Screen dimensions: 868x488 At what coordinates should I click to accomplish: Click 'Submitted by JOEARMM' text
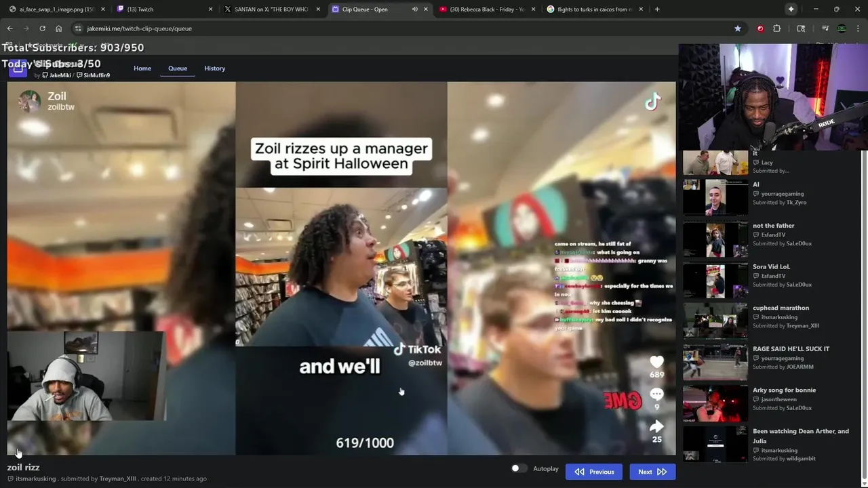click(x=783, y=367)
